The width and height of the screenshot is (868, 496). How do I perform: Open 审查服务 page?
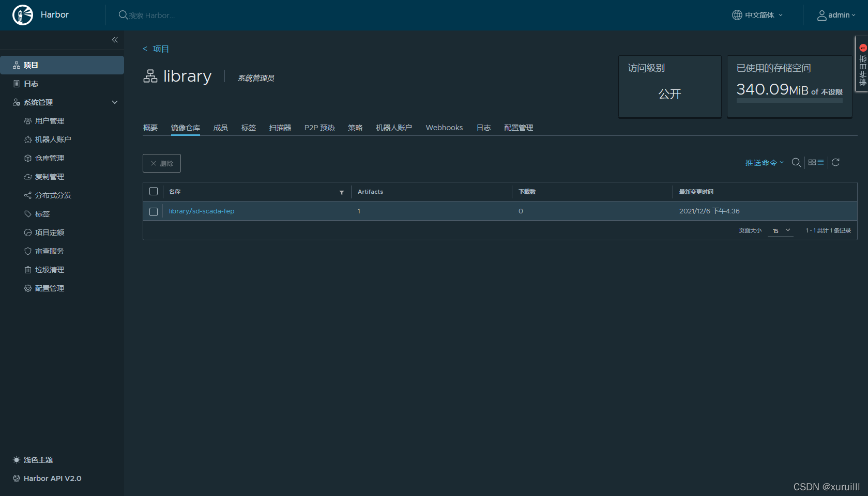[x=50, y=251]
